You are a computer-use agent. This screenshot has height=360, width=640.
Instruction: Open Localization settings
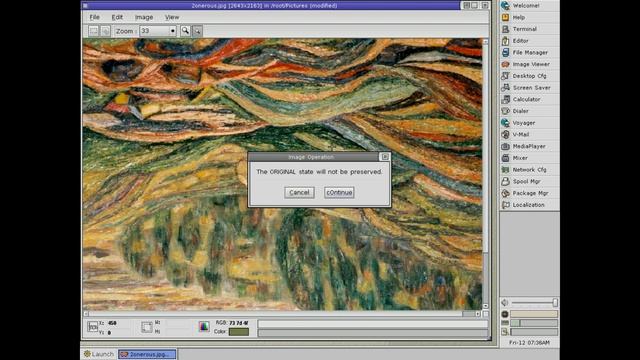[529, 205]
